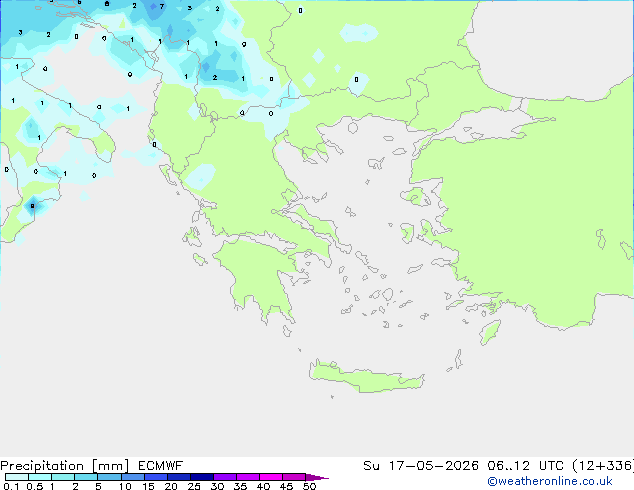
Task: Pick the 10–15 mm legend swatch
Action: pyautogui.click(x=132, y=477)
